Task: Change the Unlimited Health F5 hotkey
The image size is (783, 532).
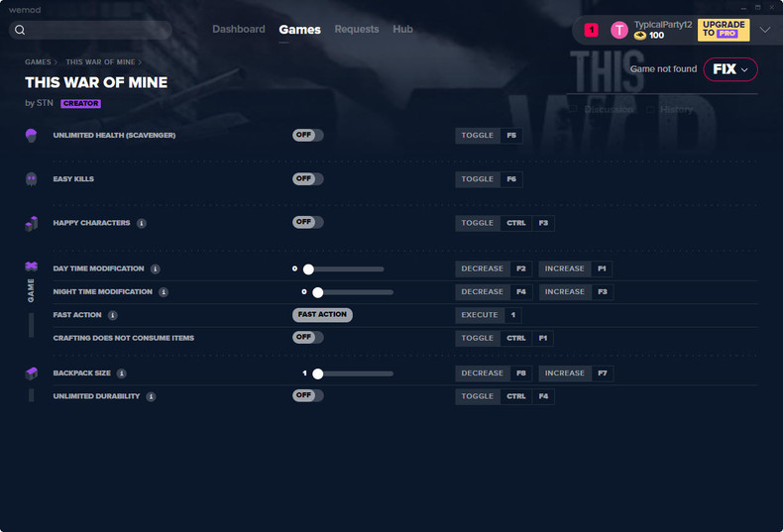Action: pyautogui.click(x=511, y=136)
